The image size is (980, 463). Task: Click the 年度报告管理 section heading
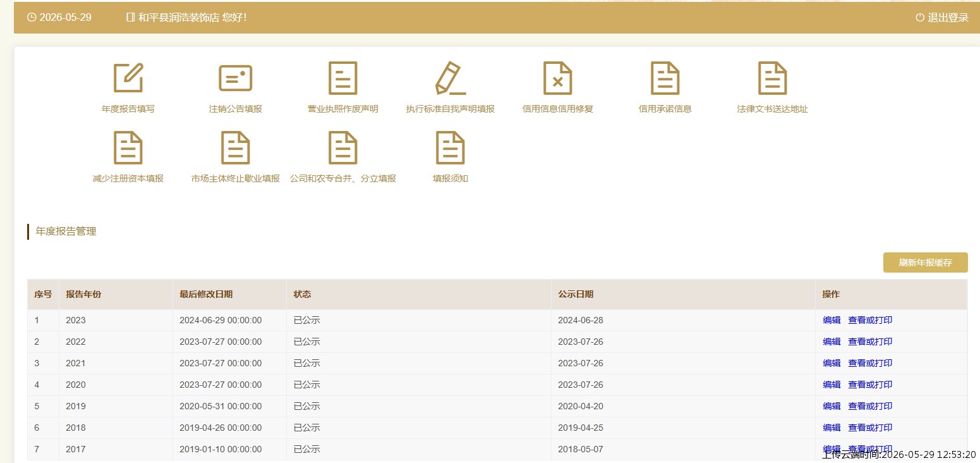66,231
